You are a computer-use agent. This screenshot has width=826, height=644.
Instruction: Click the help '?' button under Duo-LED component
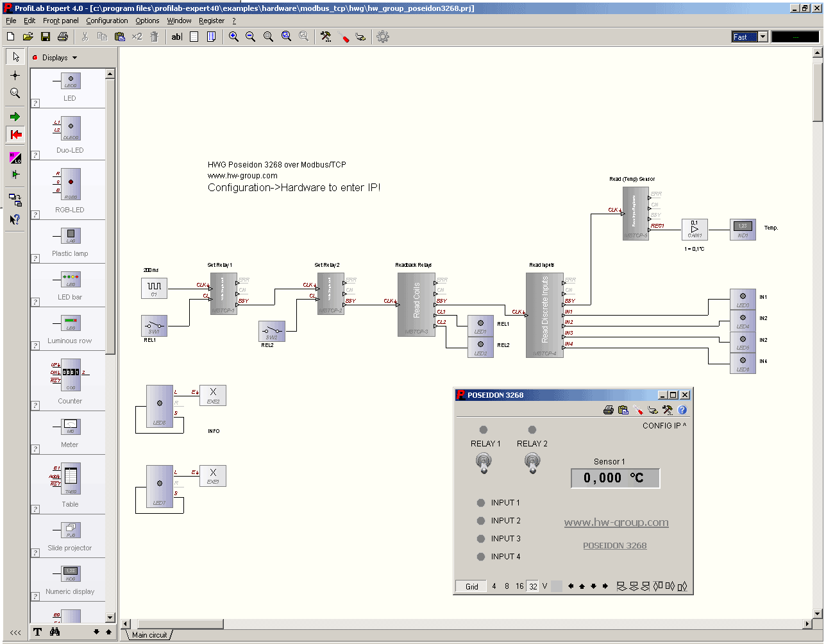(x=36, y=155)
